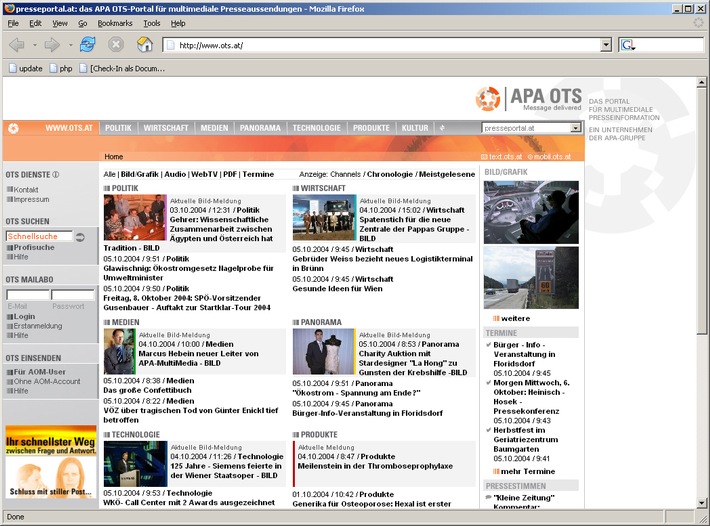Click the search engine icon in search box
Screen dimensions: 710x526
[628, 45]
